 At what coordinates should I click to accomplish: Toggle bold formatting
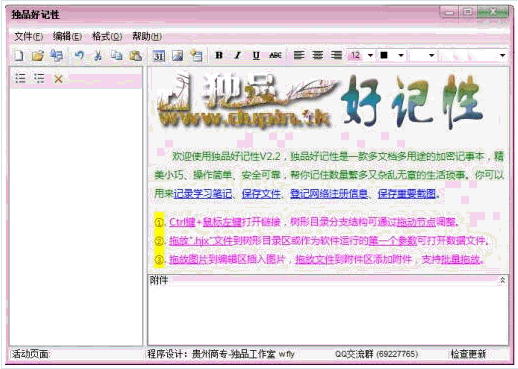219,55
